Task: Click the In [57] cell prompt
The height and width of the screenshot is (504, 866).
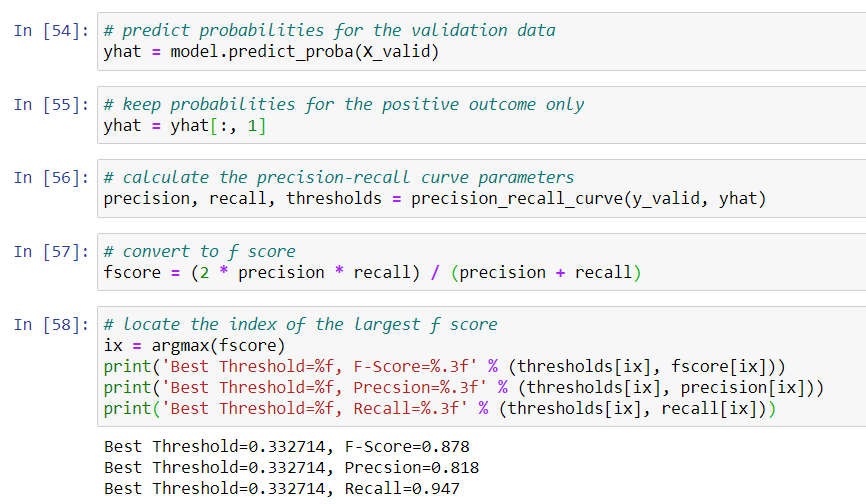Action: pos(50,251)
